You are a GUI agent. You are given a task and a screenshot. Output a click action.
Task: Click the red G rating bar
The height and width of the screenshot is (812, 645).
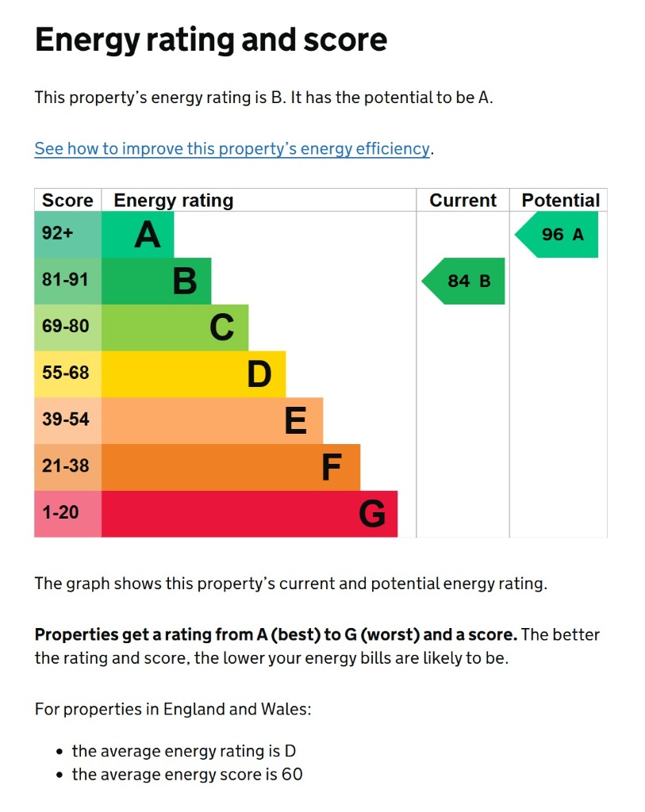pos(249,513)
